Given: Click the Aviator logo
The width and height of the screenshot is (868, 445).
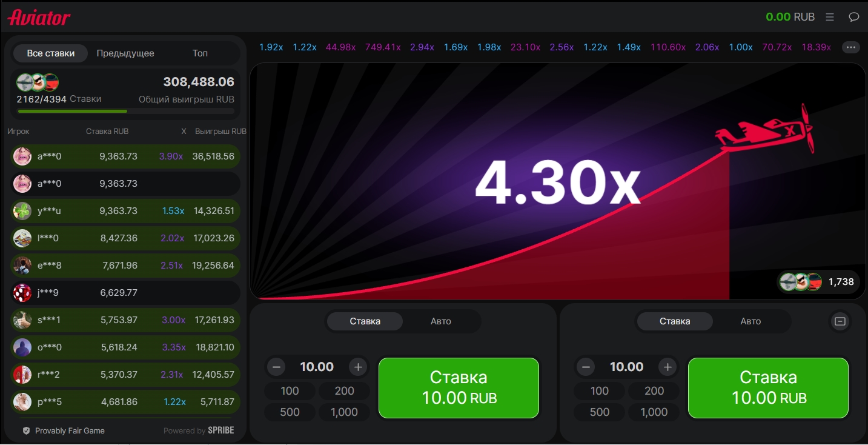Looking at the screenshot, I should 39,17.
